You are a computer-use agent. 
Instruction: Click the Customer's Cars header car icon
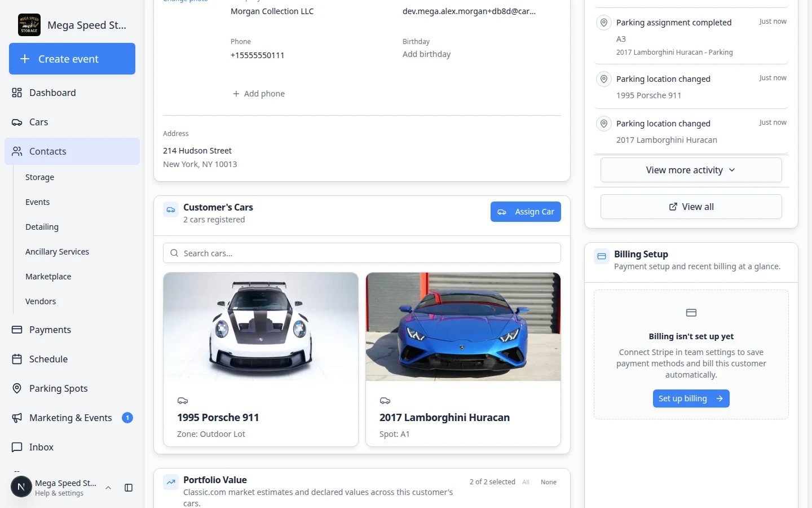tap(171, 210)
